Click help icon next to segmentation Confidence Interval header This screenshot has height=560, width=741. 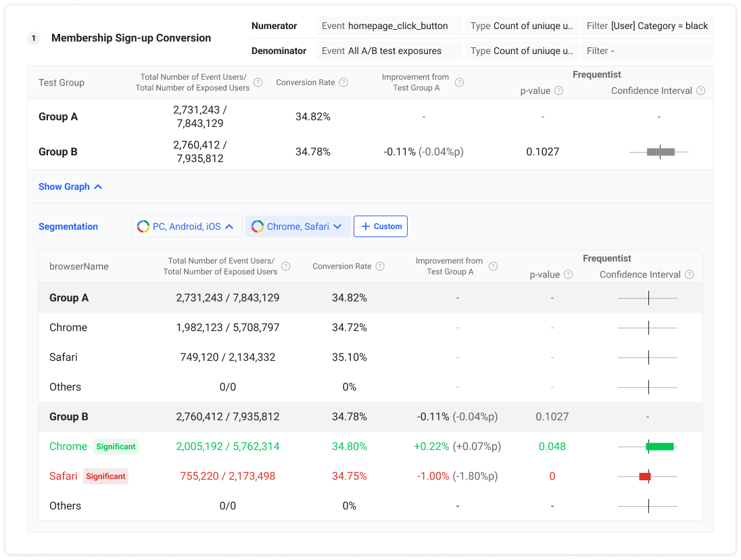(x=690, y=275)
